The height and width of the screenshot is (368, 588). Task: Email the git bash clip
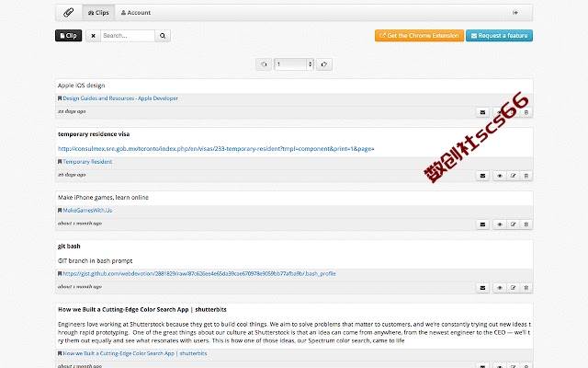click(482, 288)
